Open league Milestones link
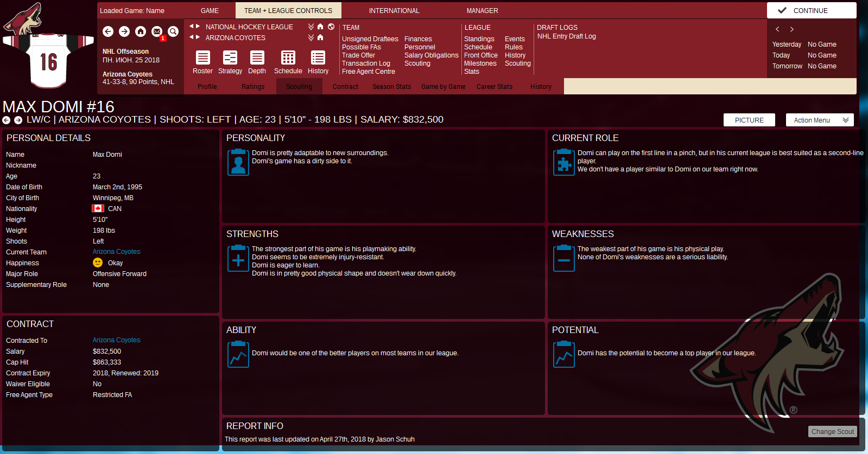 click(x=480, y=63)
